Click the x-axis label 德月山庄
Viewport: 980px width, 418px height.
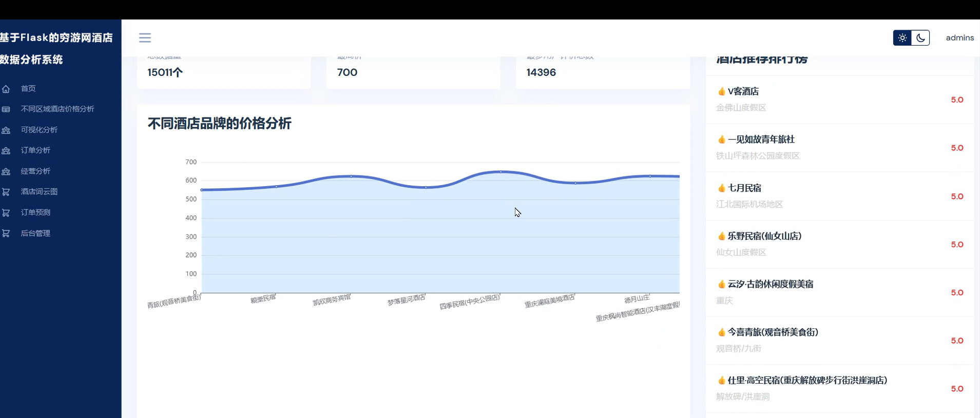coord(637,299)
